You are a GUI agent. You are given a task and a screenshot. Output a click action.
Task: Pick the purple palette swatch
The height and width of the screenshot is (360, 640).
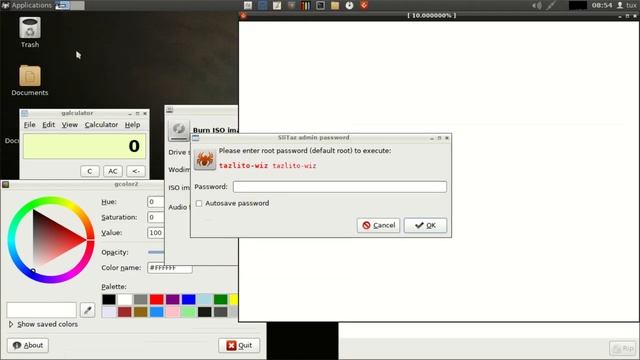pos(172,299)
